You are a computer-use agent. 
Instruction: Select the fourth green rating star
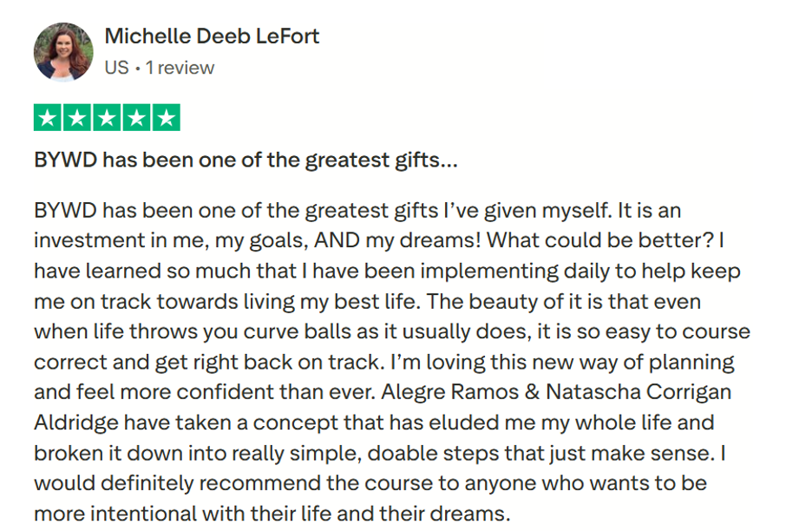point(136,118)
